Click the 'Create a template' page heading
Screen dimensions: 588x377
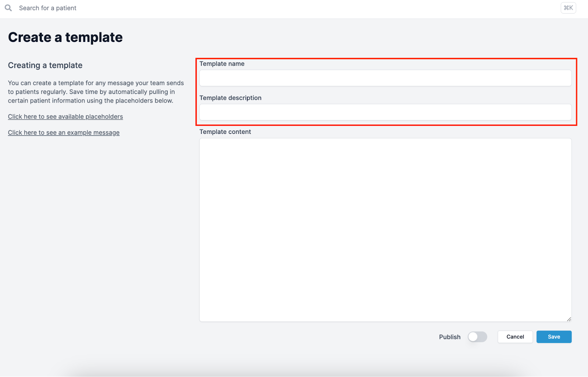(x=65, y=37)
